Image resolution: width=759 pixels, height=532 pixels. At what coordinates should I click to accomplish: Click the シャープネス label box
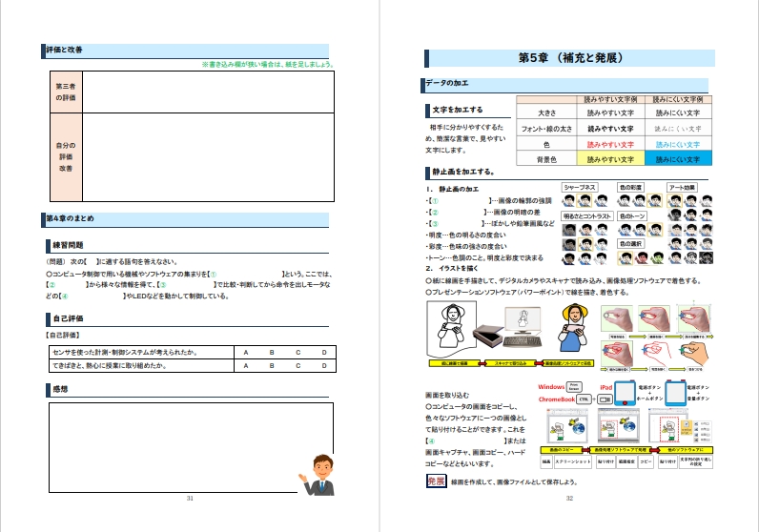point(580,187)
